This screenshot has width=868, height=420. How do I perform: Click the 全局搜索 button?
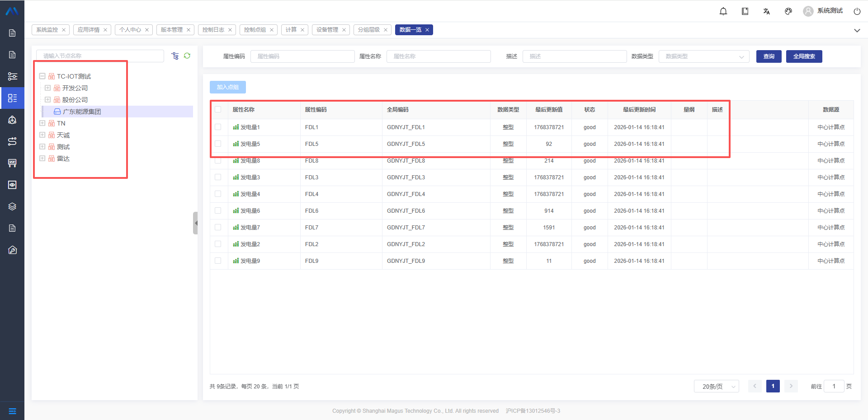coord(804,56)
